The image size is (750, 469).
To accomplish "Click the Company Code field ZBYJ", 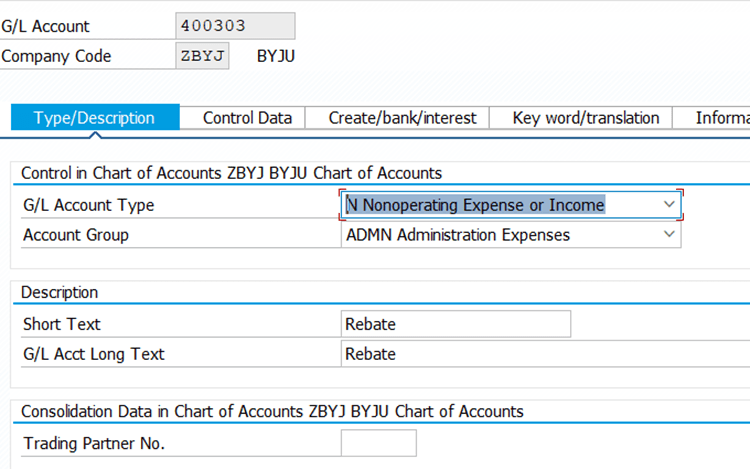I will tap(202, 56).
